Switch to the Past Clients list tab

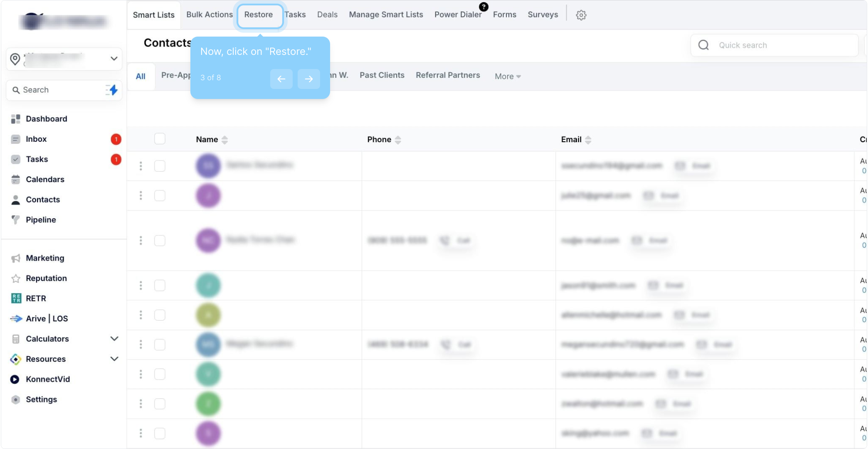coord(382,75)
